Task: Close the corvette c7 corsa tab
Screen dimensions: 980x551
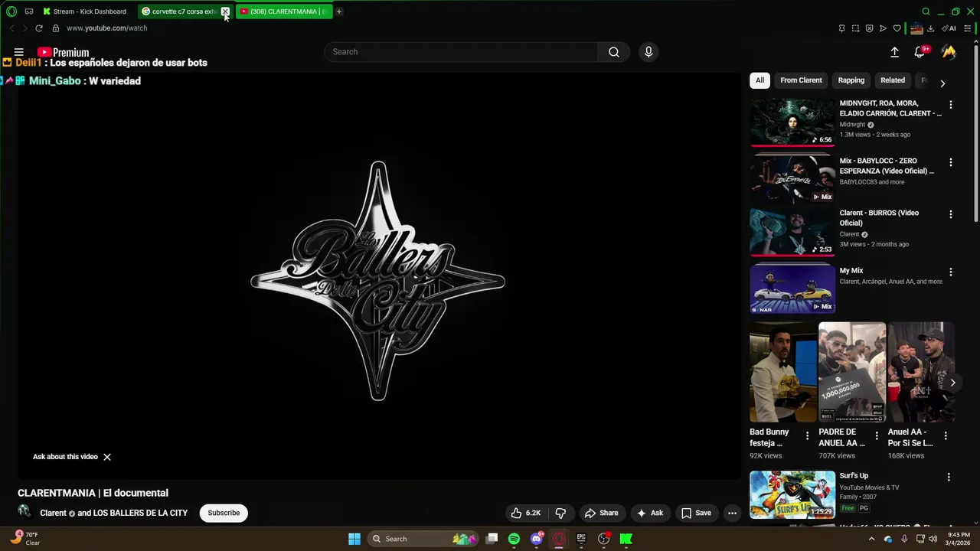Action: pyautogui.click(x=225, y=11)
